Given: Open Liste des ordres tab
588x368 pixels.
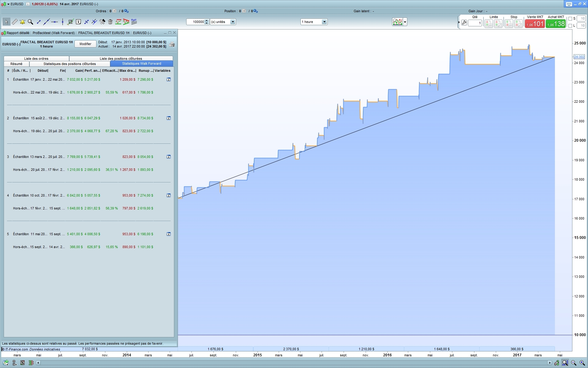Looking at the screenshot, I should [36, 58].
